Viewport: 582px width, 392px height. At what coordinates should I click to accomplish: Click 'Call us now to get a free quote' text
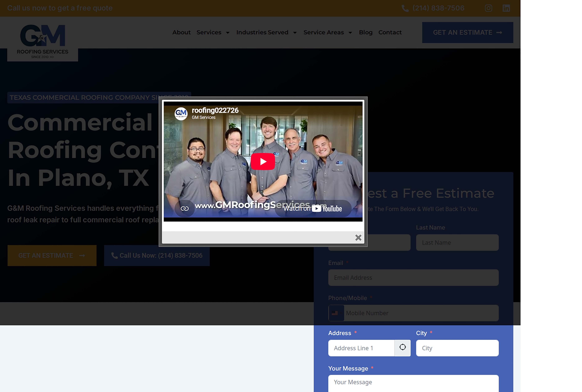click(60, 8)
